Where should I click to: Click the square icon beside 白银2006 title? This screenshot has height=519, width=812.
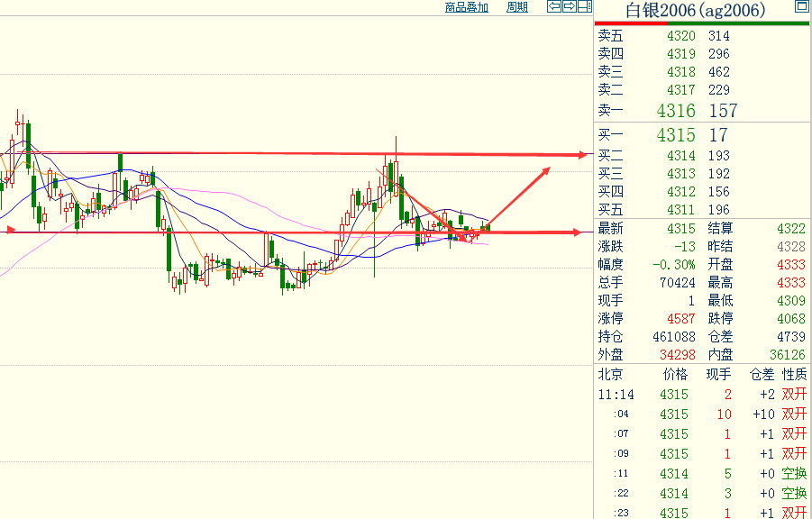[801, 7]
